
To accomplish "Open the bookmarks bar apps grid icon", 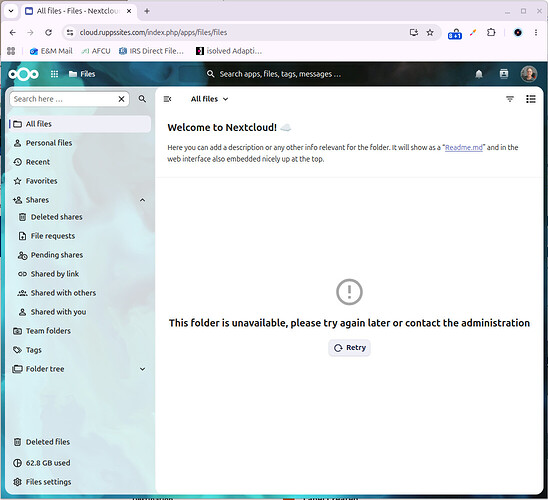I will [x=11, y=51].
